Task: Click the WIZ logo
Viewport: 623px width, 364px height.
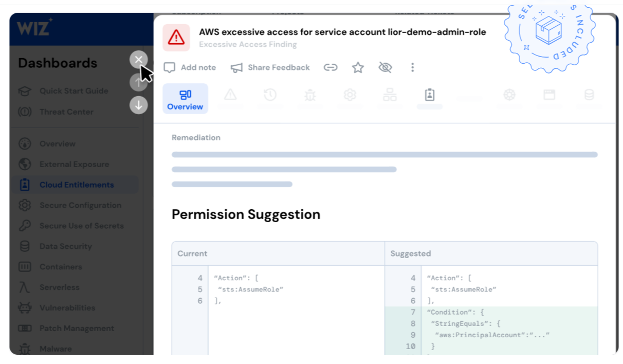Action: (x=34, y=27)
